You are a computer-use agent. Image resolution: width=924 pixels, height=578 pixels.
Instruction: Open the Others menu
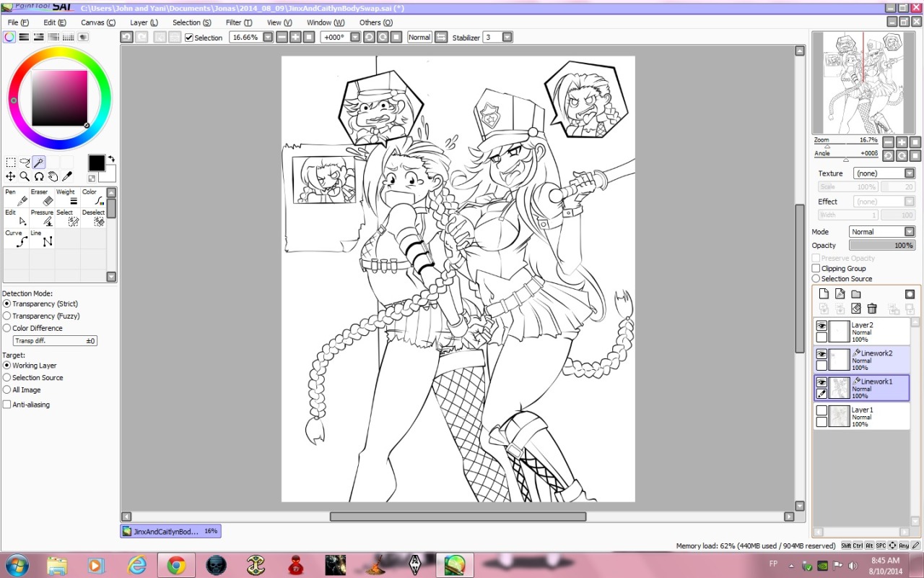[375, 22]
